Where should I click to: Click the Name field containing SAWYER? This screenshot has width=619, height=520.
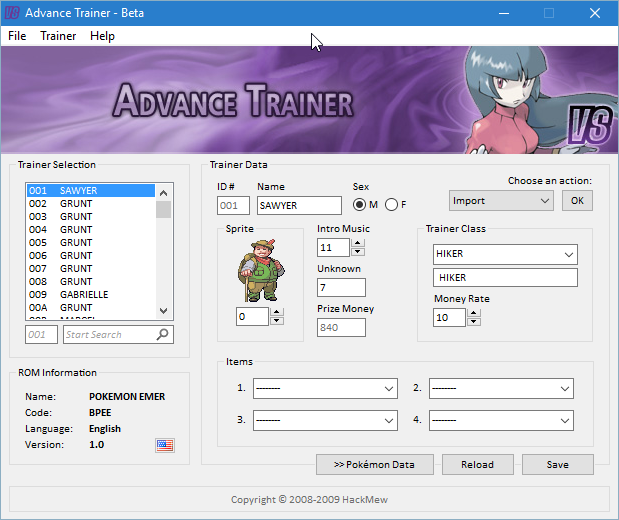point(299,206)
